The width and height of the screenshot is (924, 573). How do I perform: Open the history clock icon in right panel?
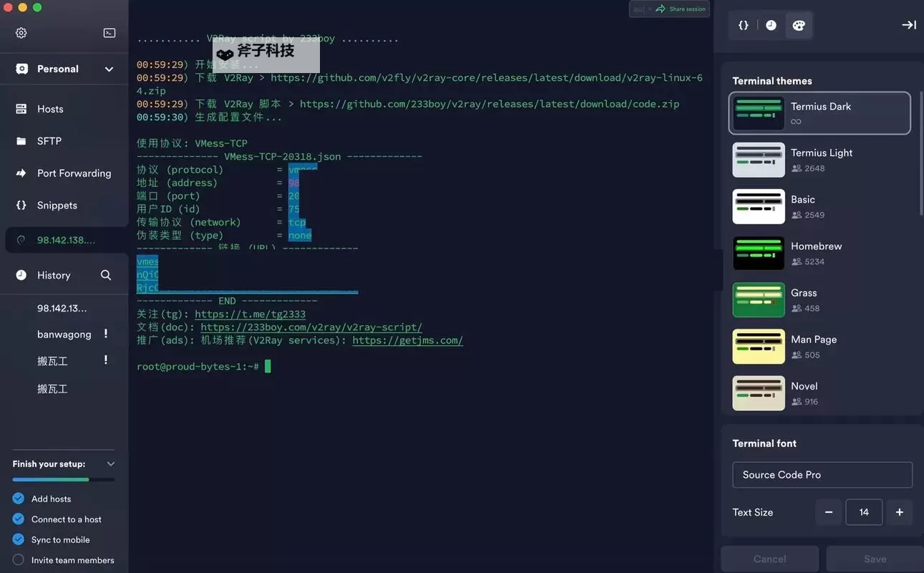(771, 25)
